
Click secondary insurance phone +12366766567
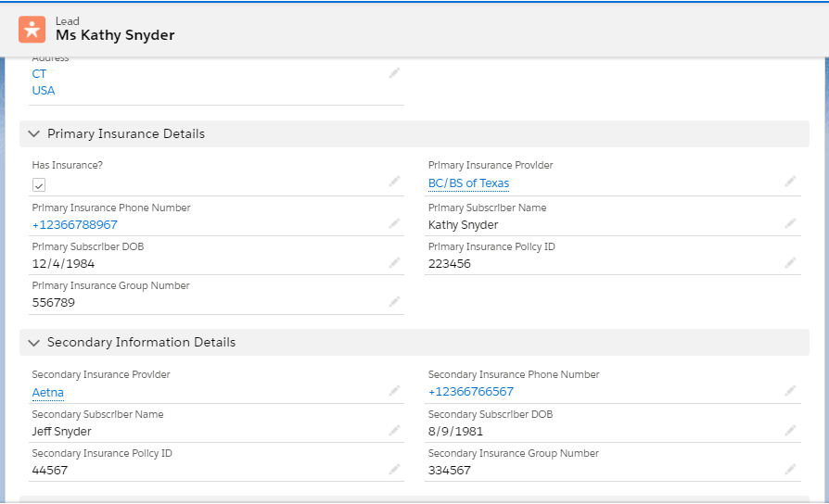[471, 392]
